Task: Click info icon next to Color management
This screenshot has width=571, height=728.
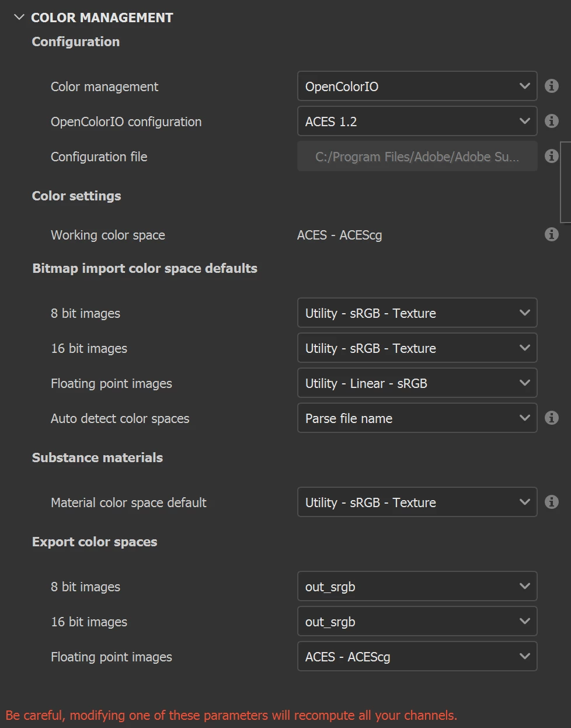Action: (x=551, y=86)
